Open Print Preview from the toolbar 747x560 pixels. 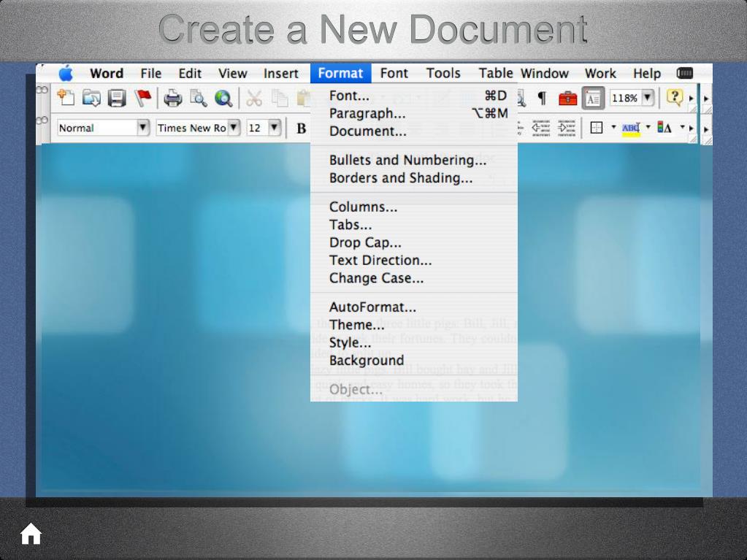pos(198,98)
